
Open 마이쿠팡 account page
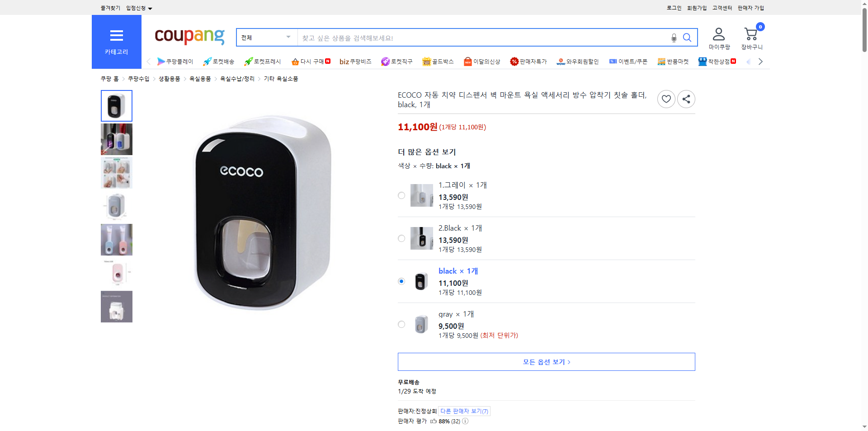pyautogui.click(x=718, y=37)
